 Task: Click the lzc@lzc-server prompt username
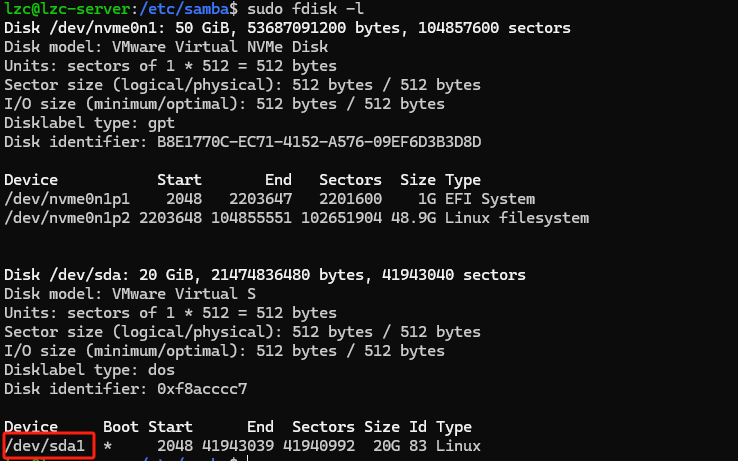[x=62, y=9]
